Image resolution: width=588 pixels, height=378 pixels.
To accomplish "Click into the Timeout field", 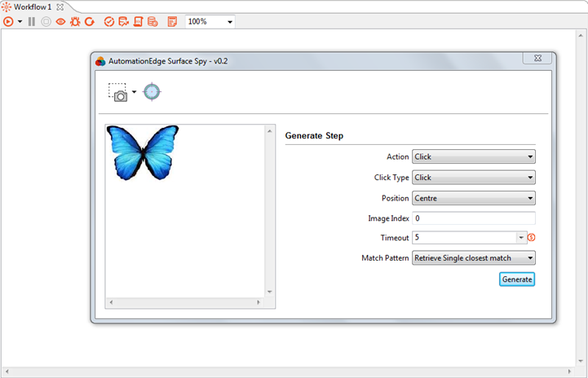I will [465, 238].
